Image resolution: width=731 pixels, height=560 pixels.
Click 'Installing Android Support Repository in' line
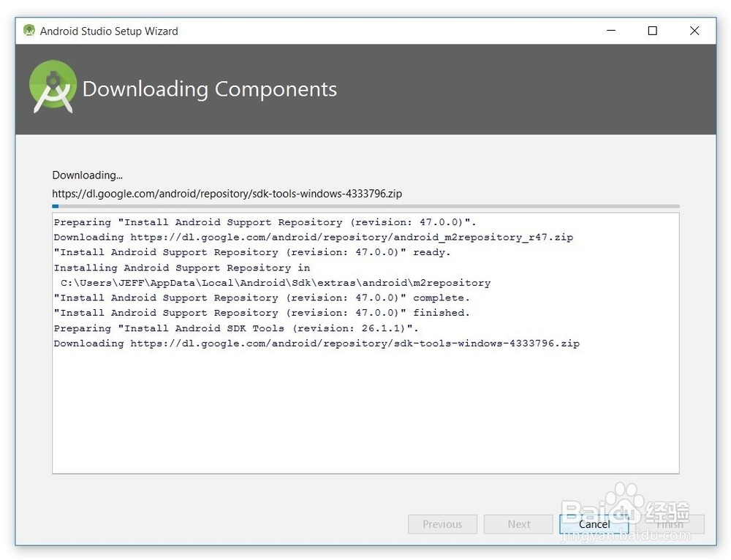(182, 268)
